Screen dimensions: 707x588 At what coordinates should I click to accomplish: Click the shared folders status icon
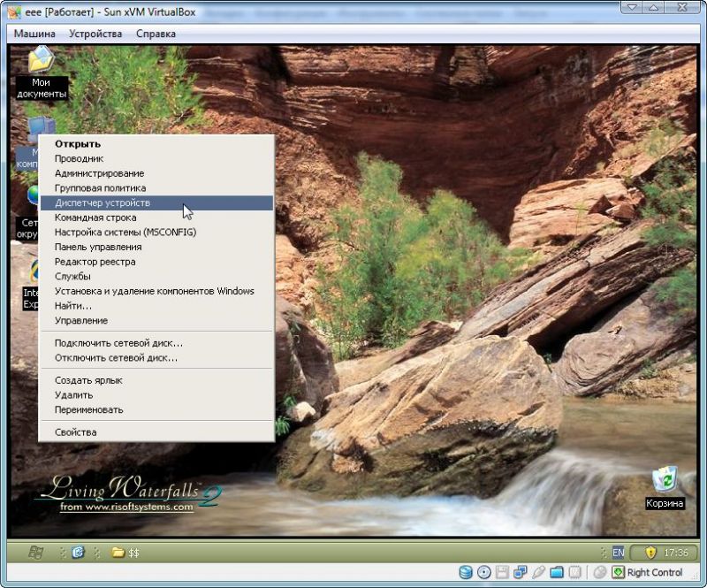[x=556, y=572]
